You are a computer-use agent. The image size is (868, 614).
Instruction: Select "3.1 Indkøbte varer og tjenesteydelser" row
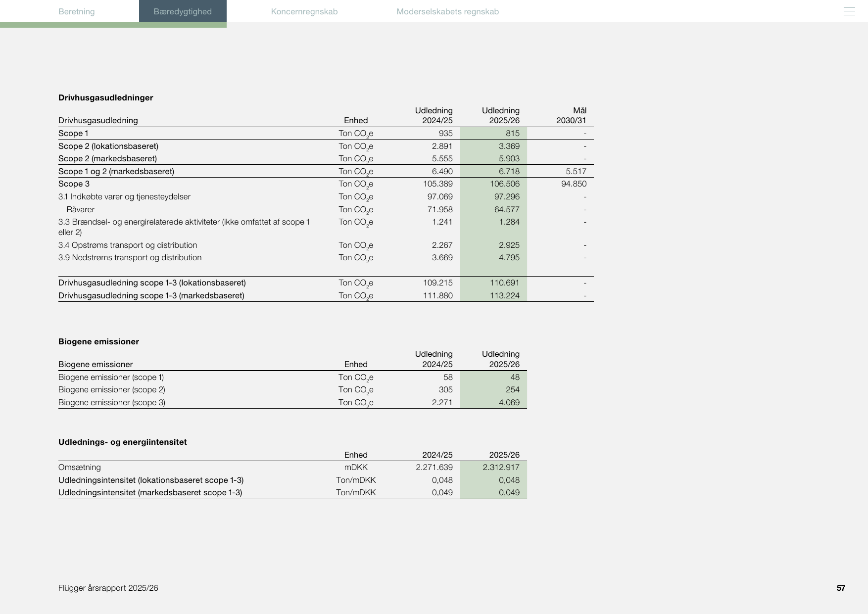[x=124, y=196]
